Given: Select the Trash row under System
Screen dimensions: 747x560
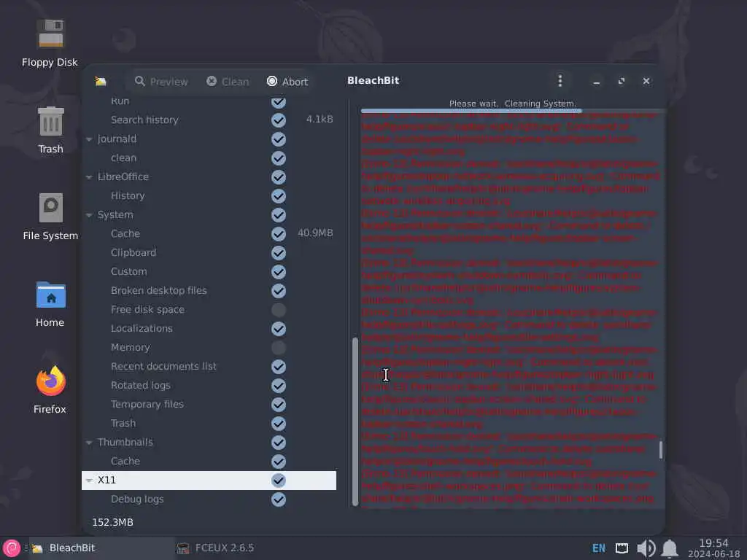Looking at the screenshot, I should click(x=209, y=424).
